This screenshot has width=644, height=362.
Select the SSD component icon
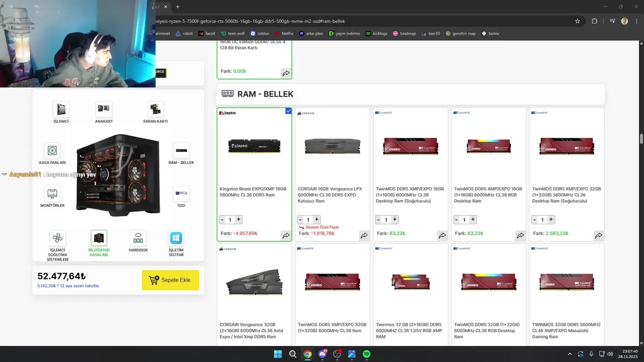[181, 194]
